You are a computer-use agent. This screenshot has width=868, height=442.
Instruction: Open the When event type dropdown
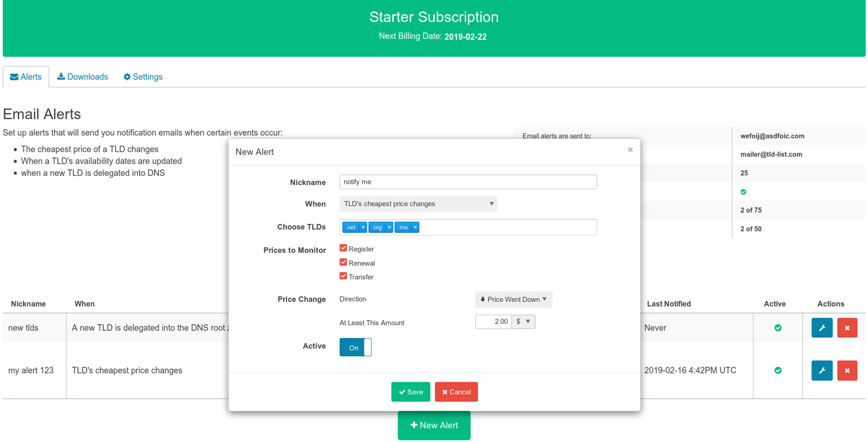tap(418, 204)
